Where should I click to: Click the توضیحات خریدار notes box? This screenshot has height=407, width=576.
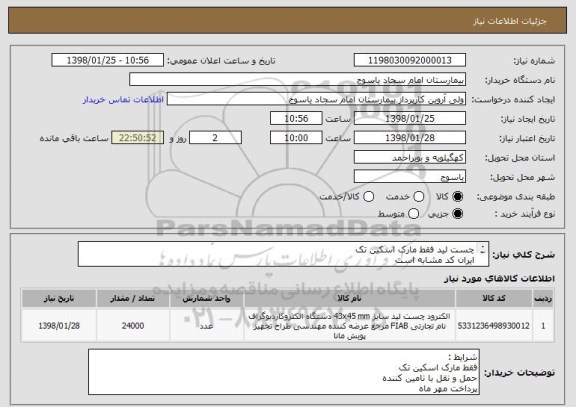click(x=284, y=372)
